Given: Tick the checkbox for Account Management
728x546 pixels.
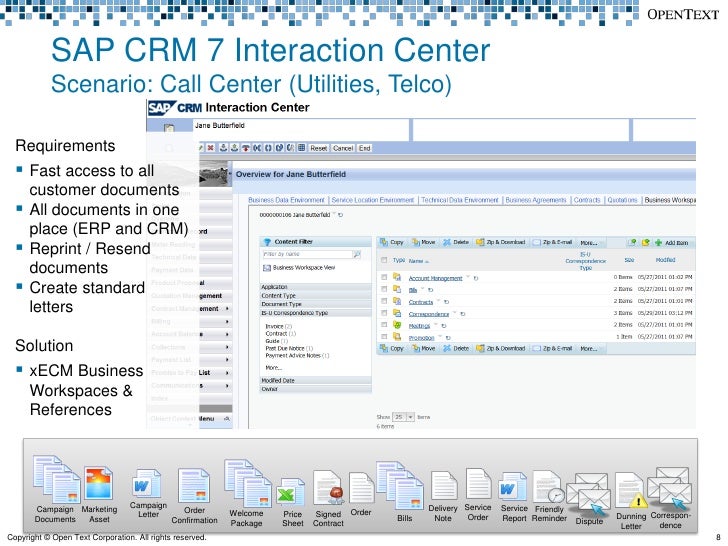Looking at the screenshot, I should (384, 278).
